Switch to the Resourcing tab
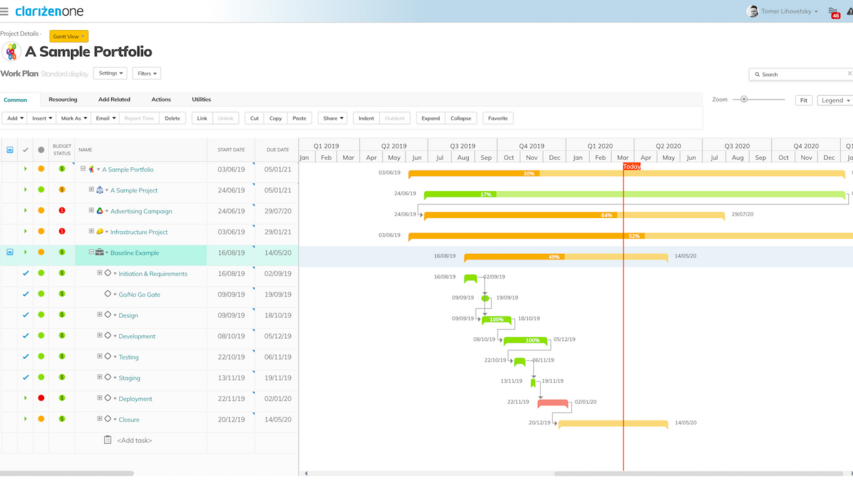The height and width of the screenshot is (480, 853). coord(63,100)
